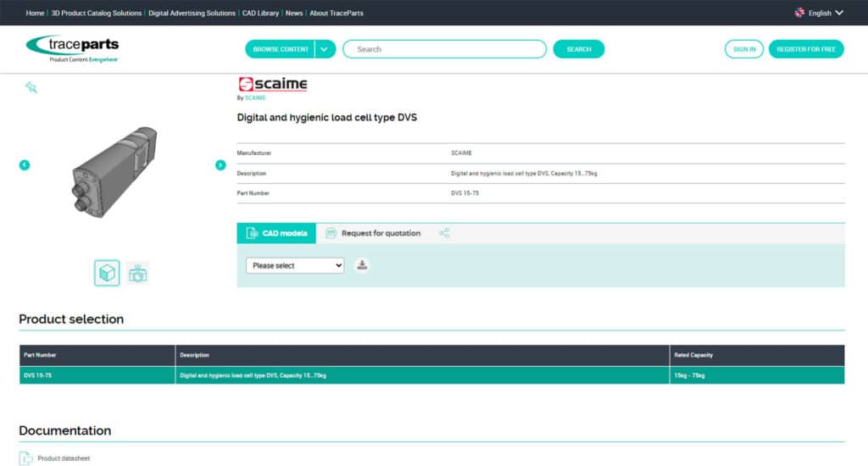Open 3D Product Catalog Solutions menu item

pyautogui.click(x=97, y=13)
